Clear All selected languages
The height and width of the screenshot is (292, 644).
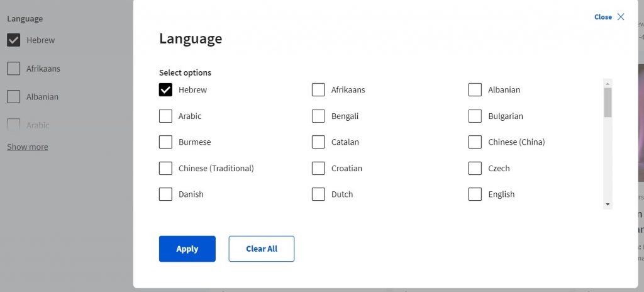pyautogui.click(x=262, y=249)
